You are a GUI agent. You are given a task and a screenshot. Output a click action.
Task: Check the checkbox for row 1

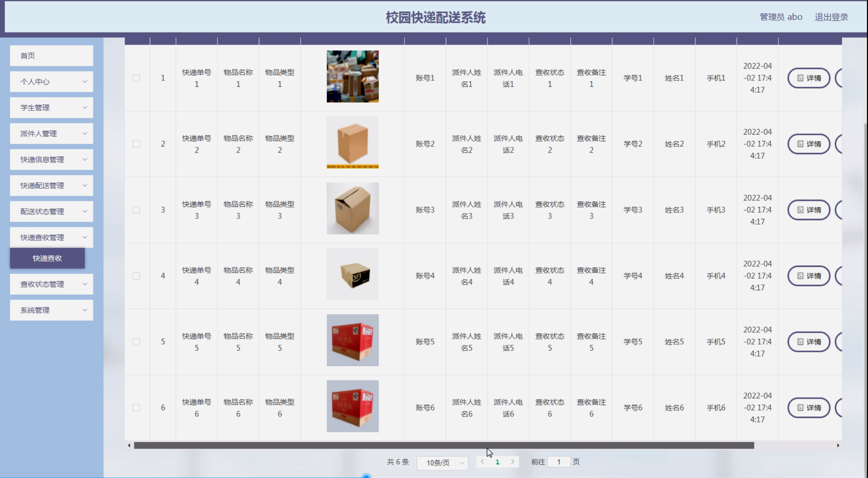pos(136,78)
